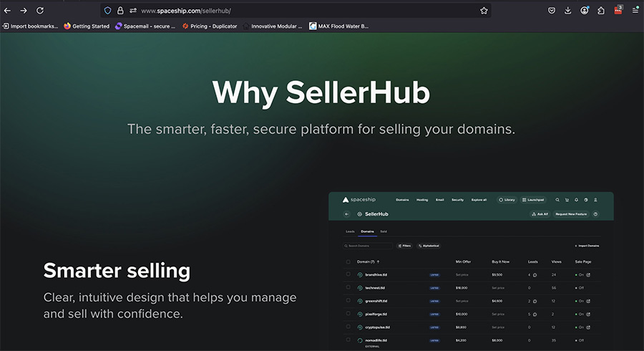Open the Alphabetical sort dropdown in the preview
The width and height of the screenshot is (644, 351).
pos(429,246)
